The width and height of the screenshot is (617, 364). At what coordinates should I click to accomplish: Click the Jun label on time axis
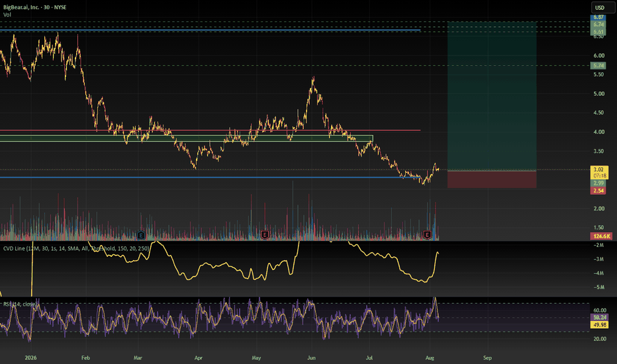(x=311, y=357)
